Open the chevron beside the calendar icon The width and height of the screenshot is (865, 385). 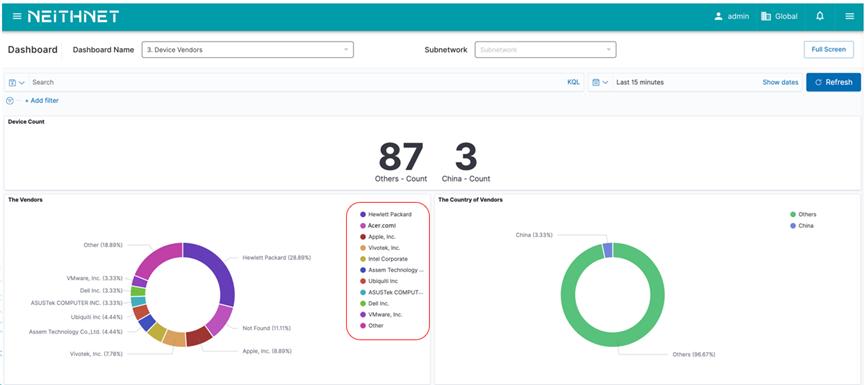(605, 82)
